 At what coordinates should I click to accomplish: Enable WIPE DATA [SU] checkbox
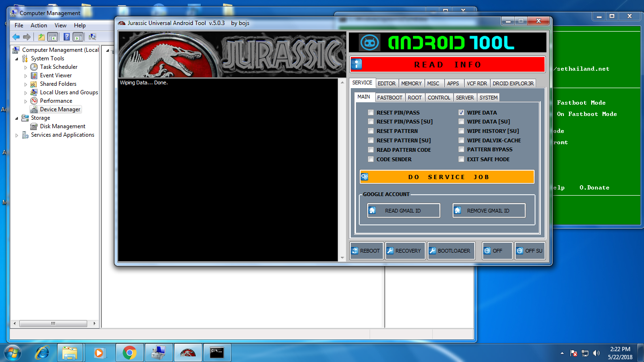coord(462,122)
